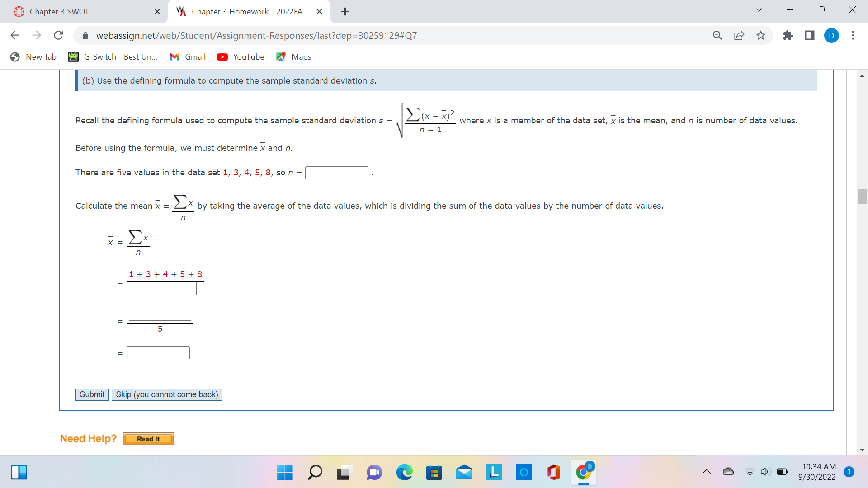Open the D profile avatar menu
This screenshot has width=868, height=488.
click(x=831, y=36)
